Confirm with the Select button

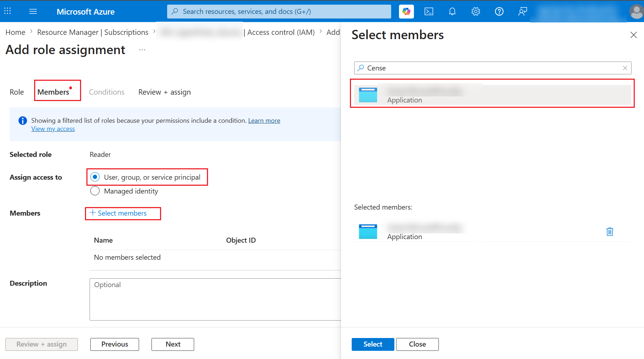[373, 344]
